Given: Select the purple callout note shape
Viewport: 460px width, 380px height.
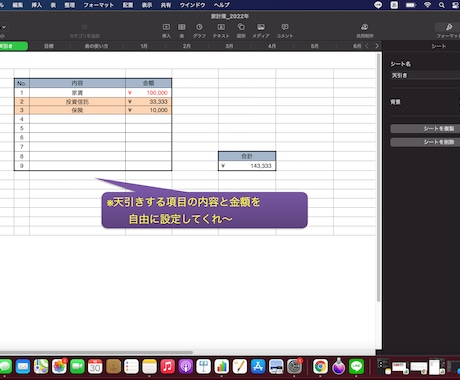Looking at the screenshot, I should point(204,210).
